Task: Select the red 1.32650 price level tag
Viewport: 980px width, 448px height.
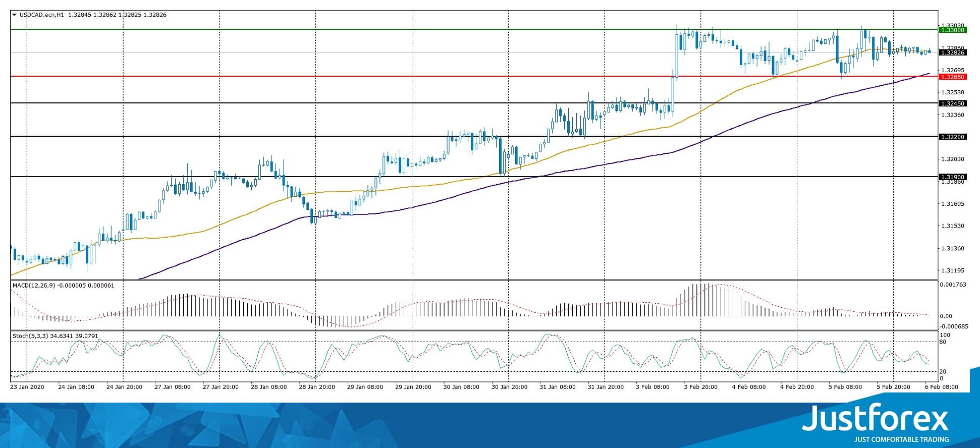Action: pyautogui.click(x=952, y=77)
